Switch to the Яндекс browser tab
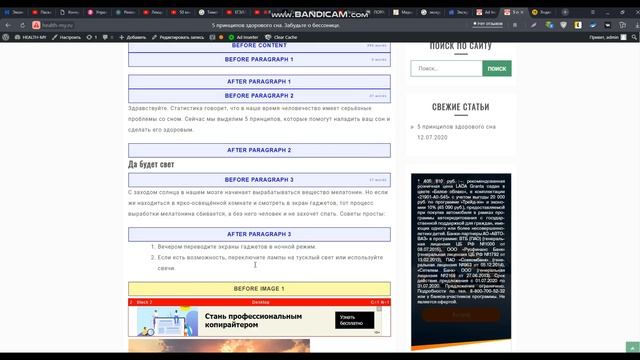The width and height of the screenshot is (640, 360). pyautogui.click(x=542, y=12)
